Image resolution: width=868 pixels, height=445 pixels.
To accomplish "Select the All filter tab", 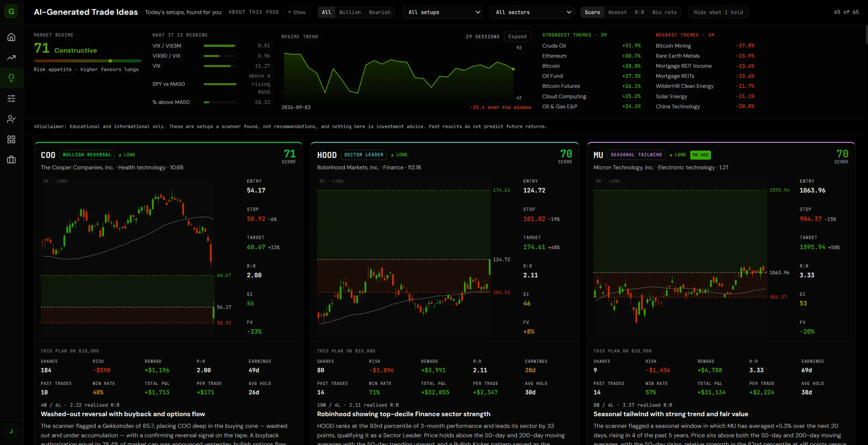I will tap(326, 12).
